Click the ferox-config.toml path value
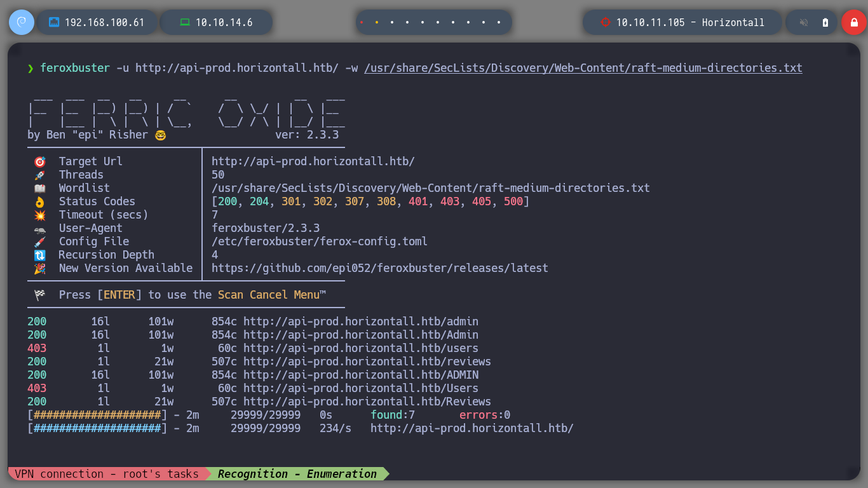The height and width of the screenshot is (488, 868). click(320, 241)
